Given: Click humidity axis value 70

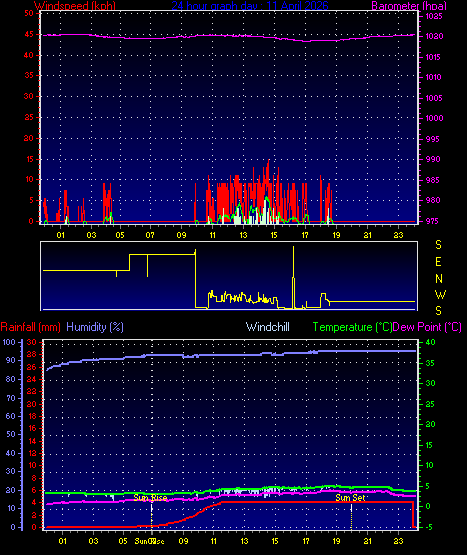Looking at the screenshot, I should pyautogui.click(x=11, y=398).
